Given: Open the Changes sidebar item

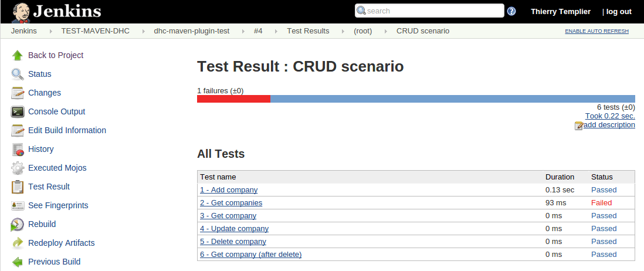Looking at the screenshot, I should pyautogui.click(x=45, y=93).
